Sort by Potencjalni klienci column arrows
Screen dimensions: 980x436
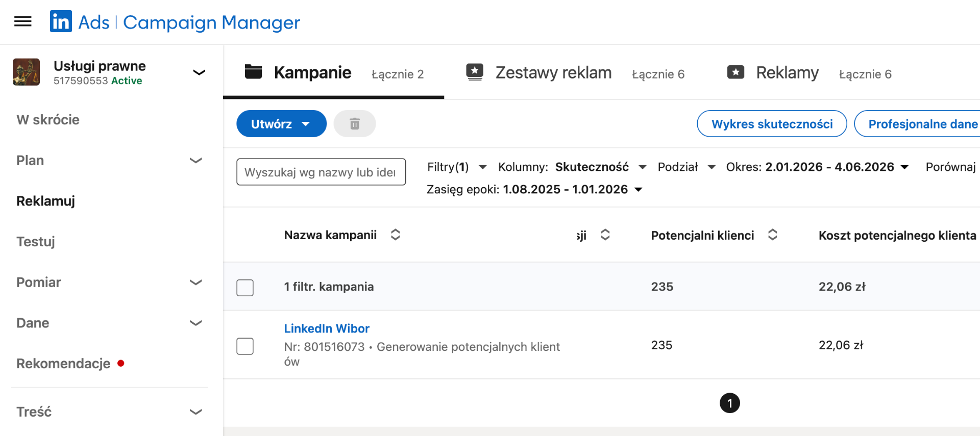coord(773,235)
